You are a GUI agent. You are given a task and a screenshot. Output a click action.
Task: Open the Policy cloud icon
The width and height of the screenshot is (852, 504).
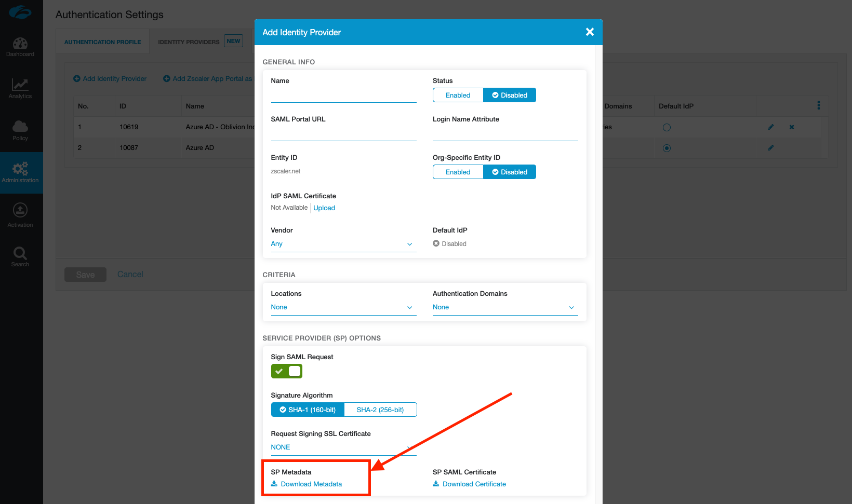[20, 130]
